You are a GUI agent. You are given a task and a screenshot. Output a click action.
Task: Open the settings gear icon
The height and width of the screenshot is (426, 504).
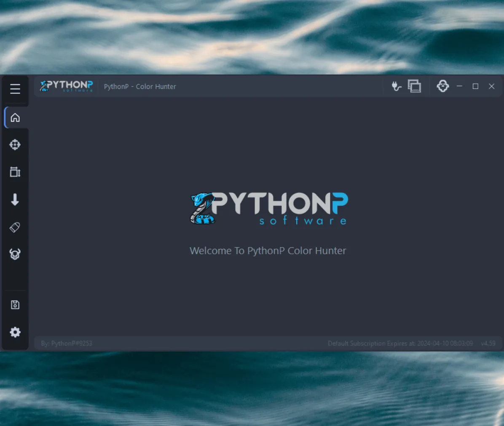click(15, 332)
